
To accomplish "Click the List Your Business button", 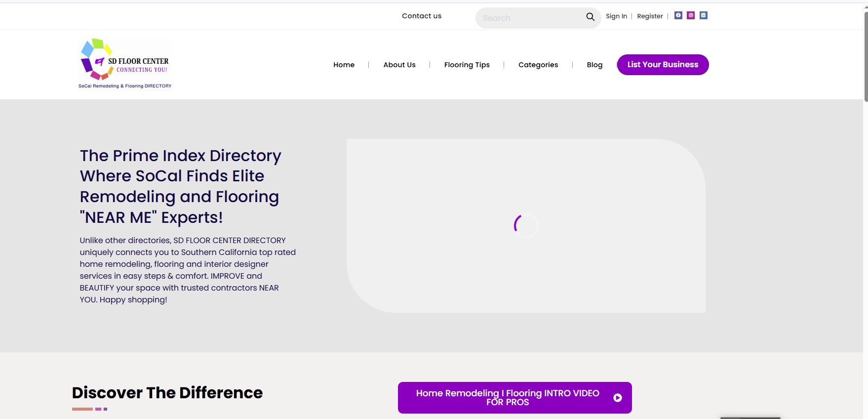I will point(663,65).
